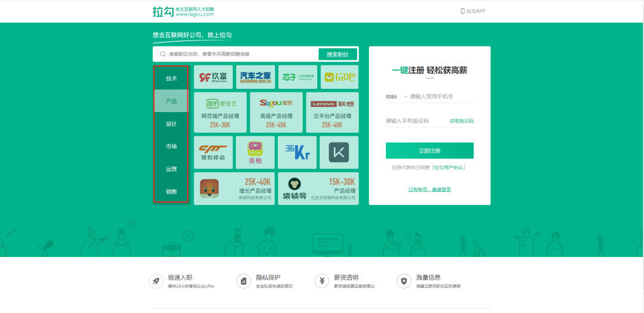Screen dimensions: 644x313
Task: Open the 36Kr company tile
Action: pos(298,153)
